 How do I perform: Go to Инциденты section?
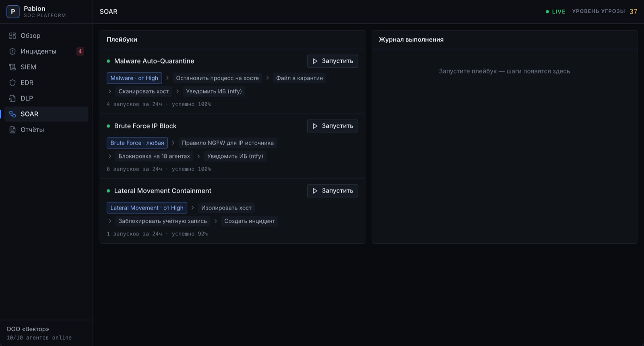(x=46, y=51)
